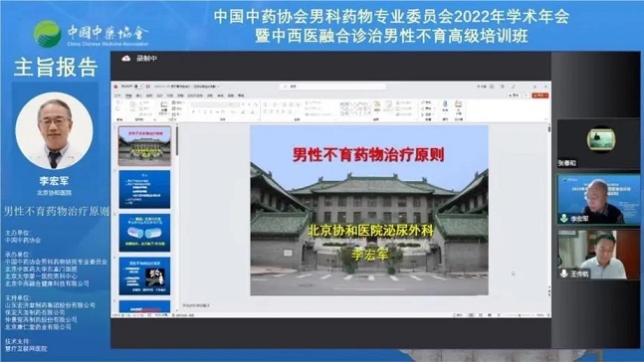Collapse the ribbon using the chevron arrow
644x362 pixels.
[x=545, y=119]
